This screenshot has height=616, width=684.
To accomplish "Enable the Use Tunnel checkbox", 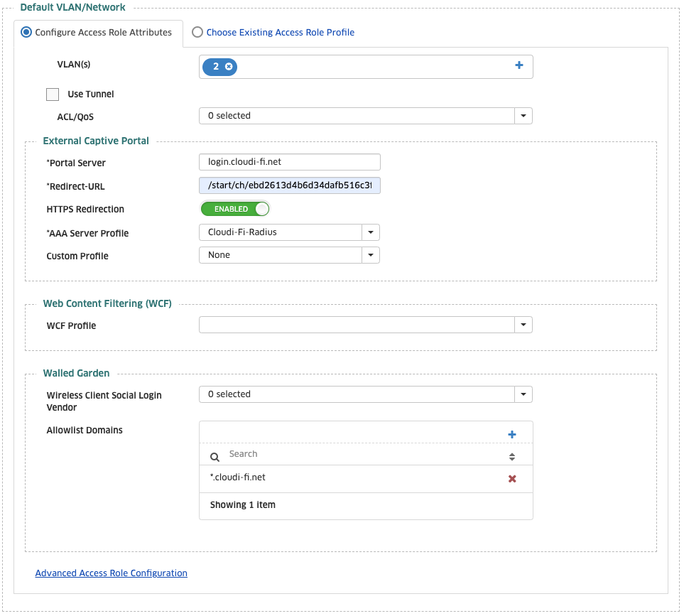I will [x=52, y=94].
